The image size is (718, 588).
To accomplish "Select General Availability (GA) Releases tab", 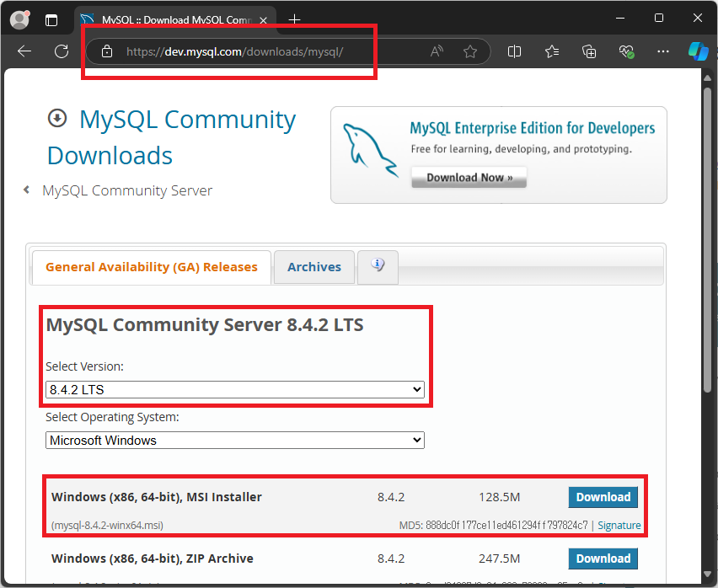I will pos(152,267).
